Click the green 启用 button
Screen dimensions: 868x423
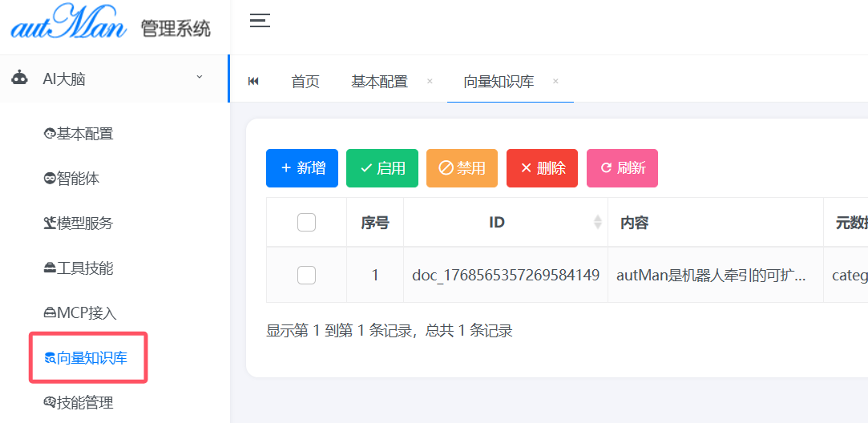click(382, 167)
